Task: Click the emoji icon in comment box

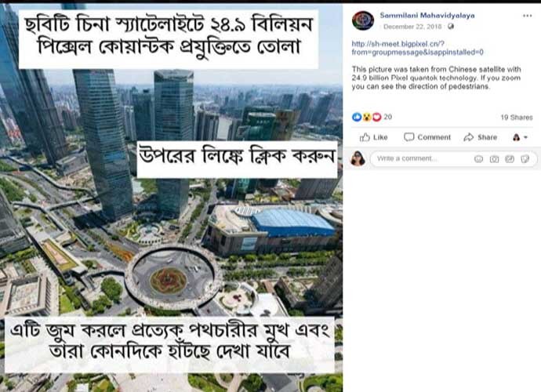Action: click(x=478, y=158)
